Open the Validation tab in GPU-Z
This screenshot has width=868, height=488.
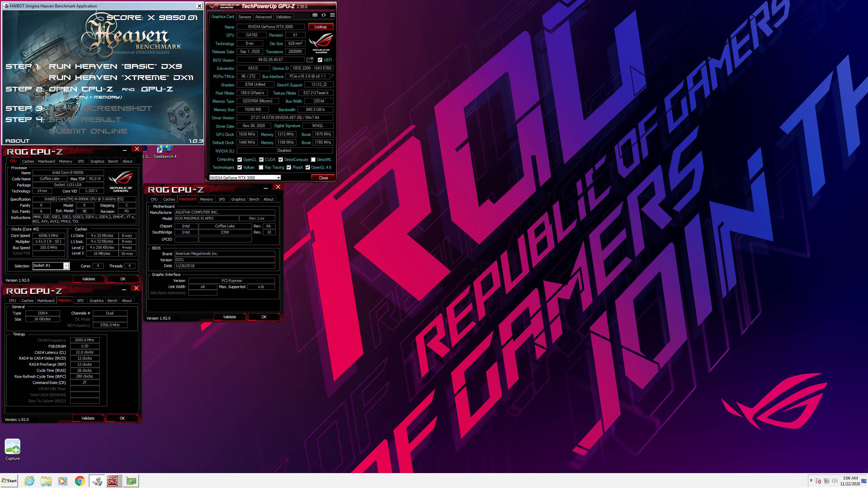pyautogui.click(x=283, y=17)
